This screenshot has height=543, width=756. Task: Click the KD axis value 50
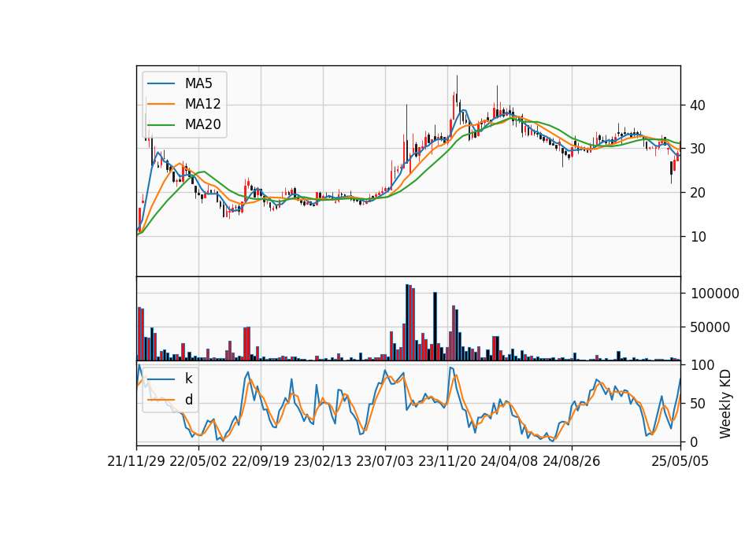tap(697, 404)
